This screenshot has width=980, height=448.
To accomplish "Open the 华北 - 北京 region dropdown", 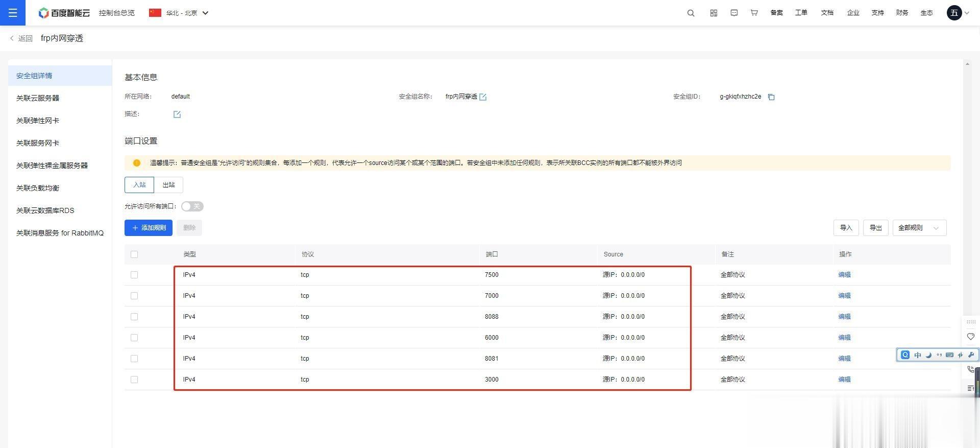I will click(x=179, y=13).
